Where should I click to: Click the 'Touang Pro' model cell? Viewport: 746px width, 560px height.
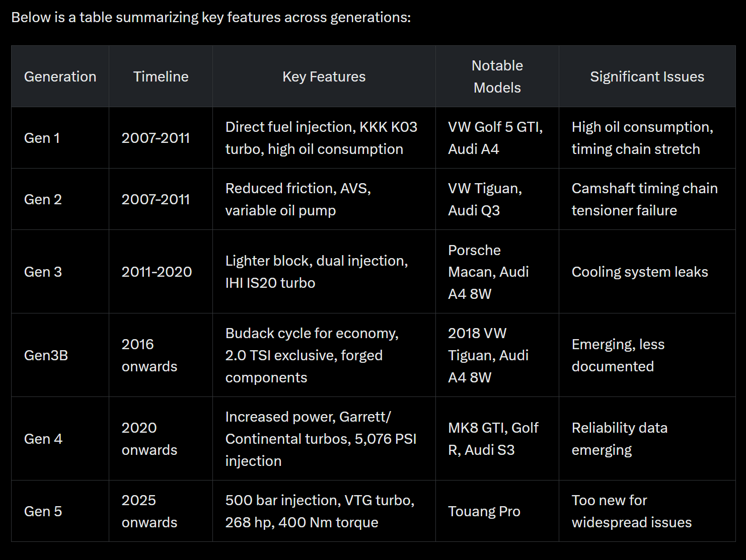click(x=484, y=511)
